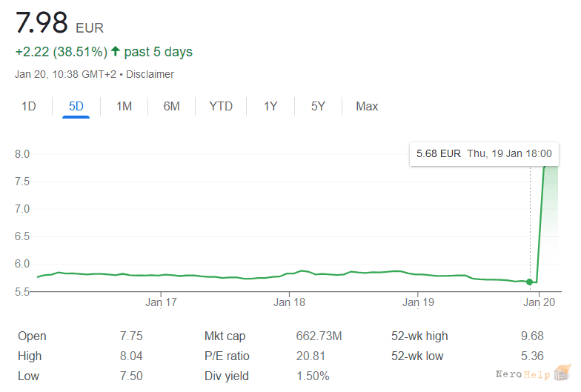
Task: Switch to the 1M range tab
Action: pos(124,107)
